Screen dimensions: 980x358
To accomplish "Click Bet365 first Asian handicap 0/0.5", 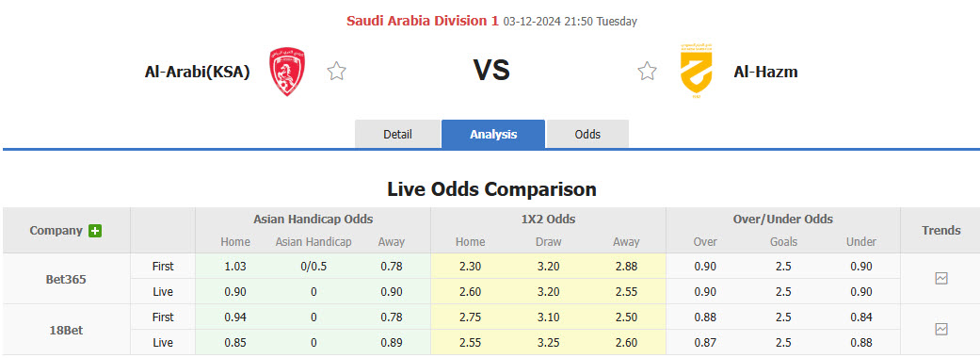I will [313, 267].
